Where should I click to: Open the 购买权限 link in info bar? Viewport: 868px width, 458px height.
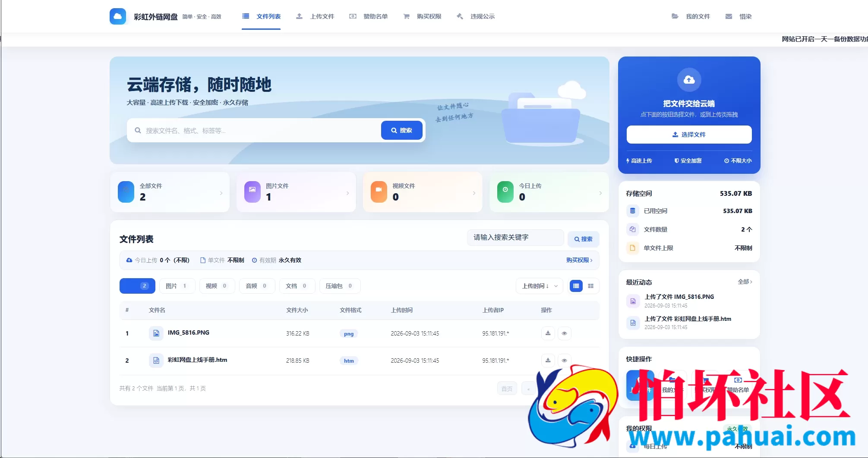click(x=579, y=260)
